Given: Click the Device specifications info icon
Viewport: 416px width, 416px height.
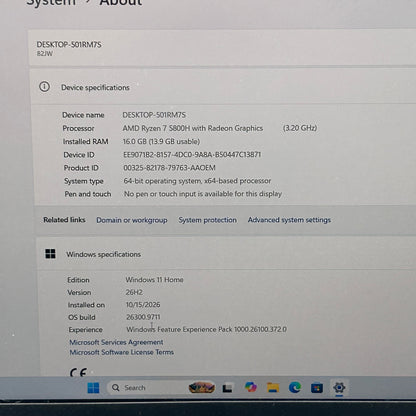Looking at the screenshot, I should pos(45,87).
